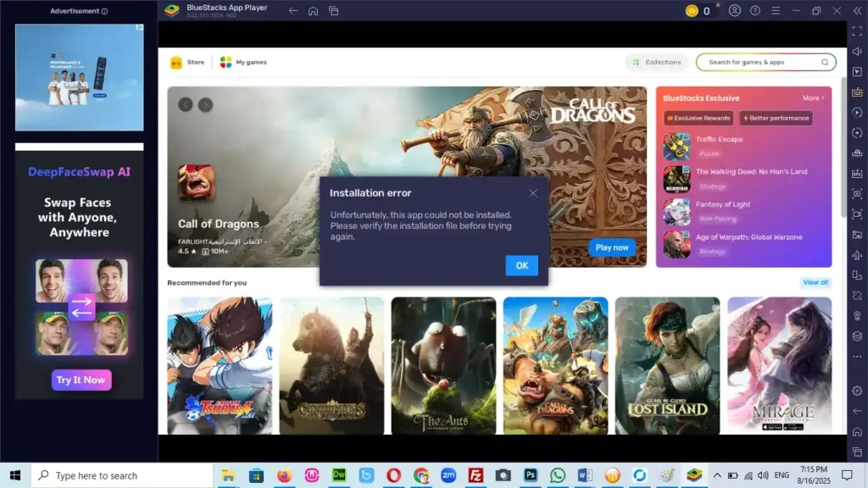Click the More link in BlueStacks Exclusive

coord(813,98)
